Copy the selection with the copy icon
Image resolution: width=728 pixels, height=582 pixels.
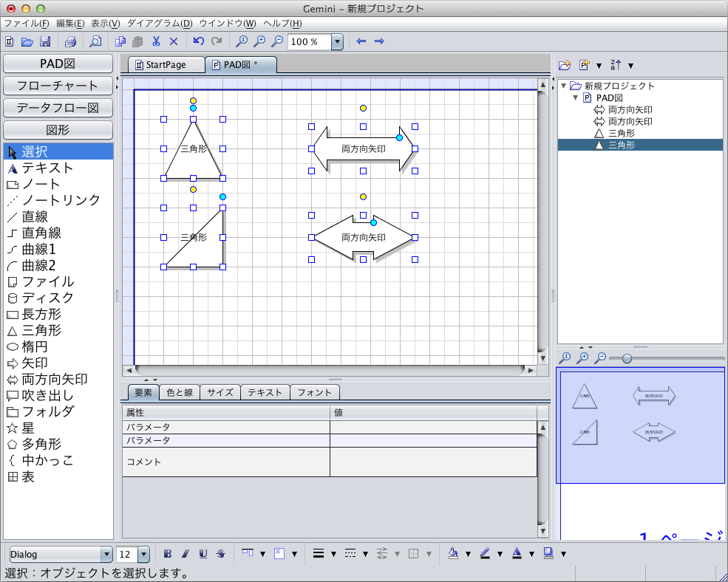(120, 41)
